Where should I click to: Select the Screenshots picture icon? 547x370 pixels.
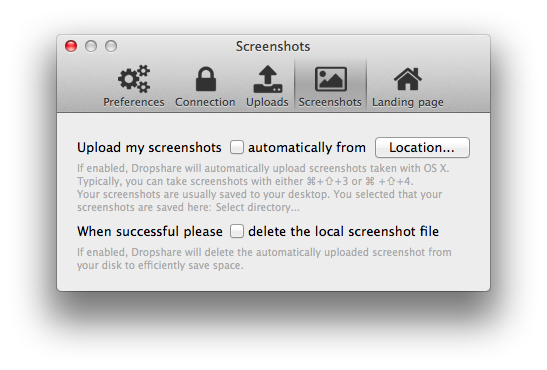coord(331,79)
